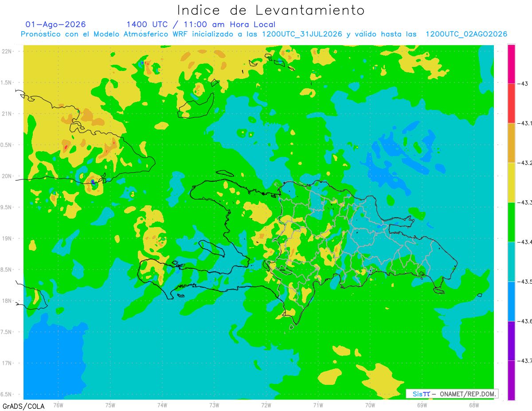Viewport: 532px width, 411px height.
Task: Click the magenta legend color band
Action: click(511, 64)
